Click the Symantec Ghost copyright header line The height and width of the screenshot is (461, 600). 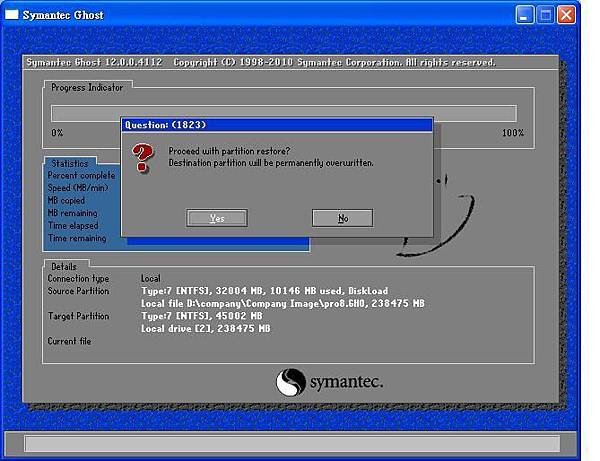click(x=261, y=62)
